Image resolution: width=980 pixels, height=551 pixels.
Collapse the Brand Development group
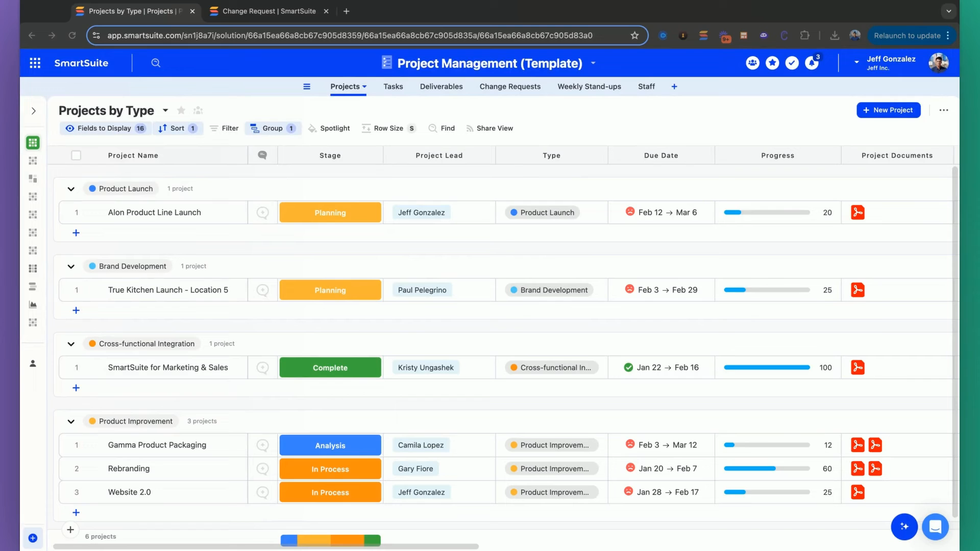click(71, 267)
